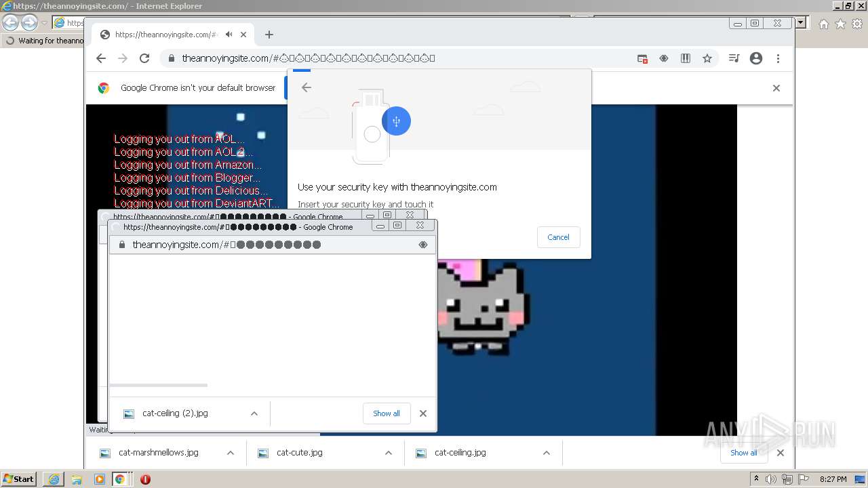Viewport: 868px width, 488px height.
Task: Open Windows Media Player on taskbar
Action: click(x=99, y=479)
